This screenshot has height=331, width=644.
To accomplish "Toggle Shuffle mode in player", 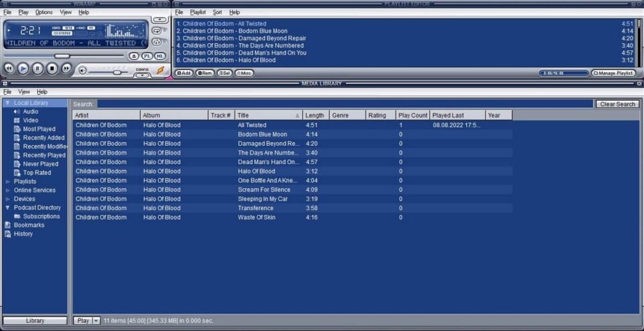I will click(x=156, y=42).
